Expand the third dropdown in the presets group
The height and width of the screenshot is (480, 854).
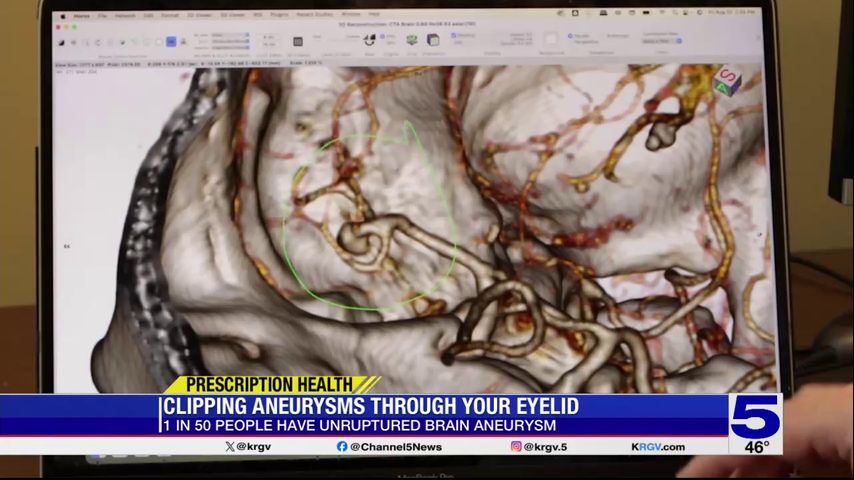(x=229, y=47)
